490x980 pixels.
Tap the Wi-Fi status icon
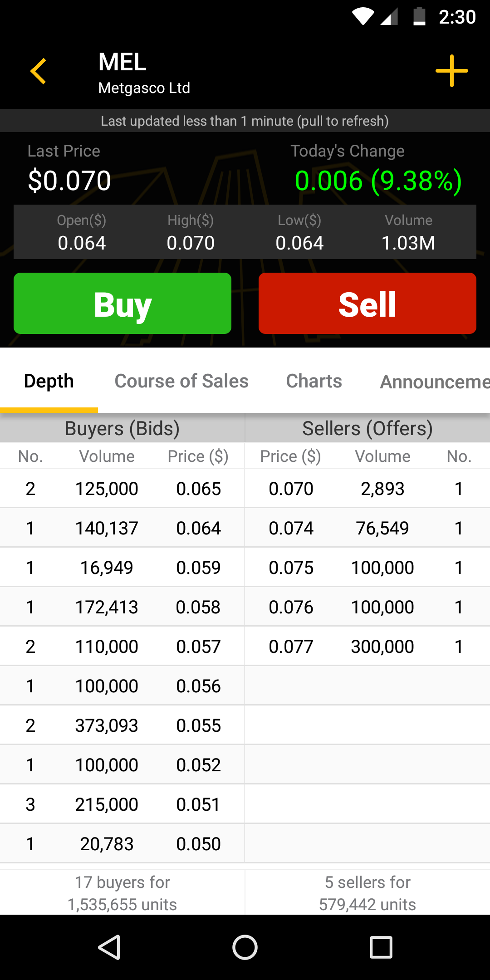363,17
